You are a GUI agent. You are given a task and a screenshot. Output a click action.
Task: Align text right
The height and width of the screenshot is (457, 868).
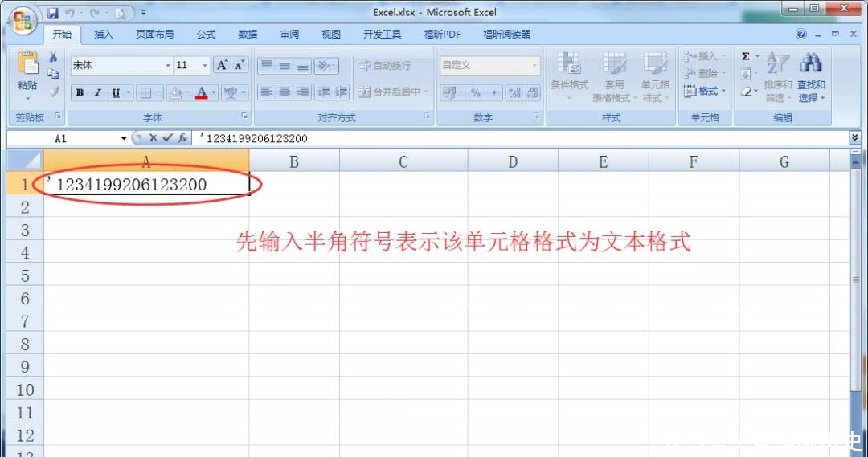303,92
